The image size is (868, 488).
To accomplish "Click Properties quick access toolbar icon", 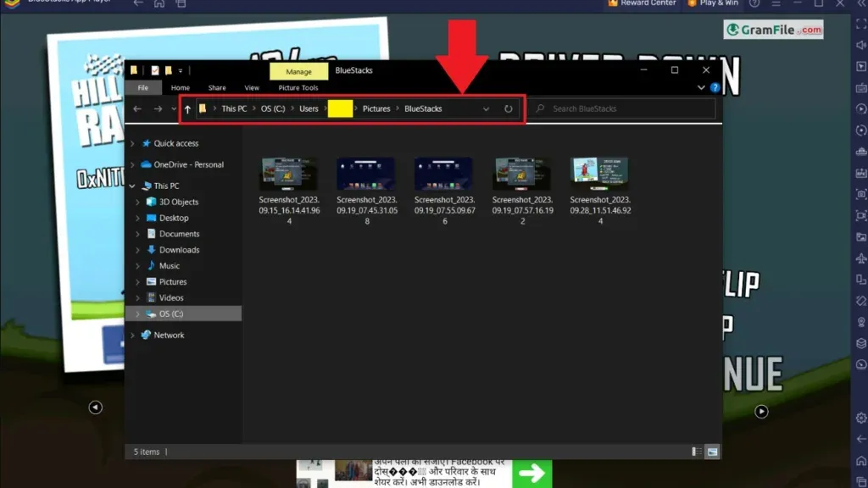I will pyautogui.click(x=154, y=70).
